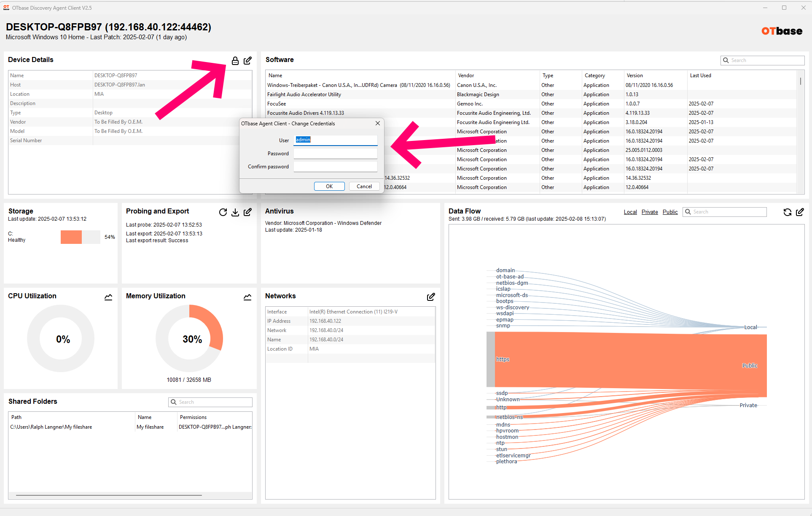Filter Data Flow by Private link
Viewport: 812px width, 516px height.
coord(650,212)
